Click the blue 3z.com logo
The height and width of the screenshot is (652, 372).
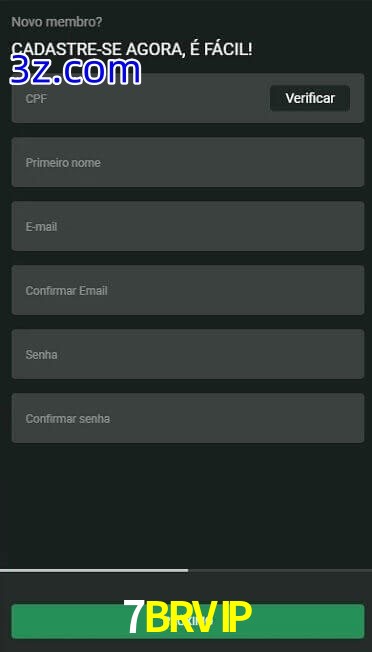(x=75, y=71)
